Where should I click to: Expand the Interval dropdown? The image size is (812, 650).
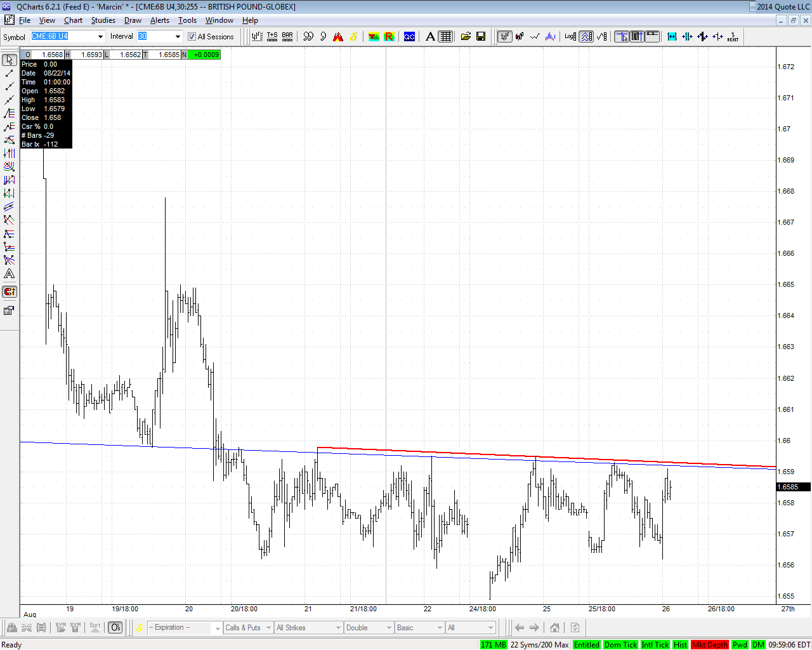pyautogui.click(x=178, y=37)
